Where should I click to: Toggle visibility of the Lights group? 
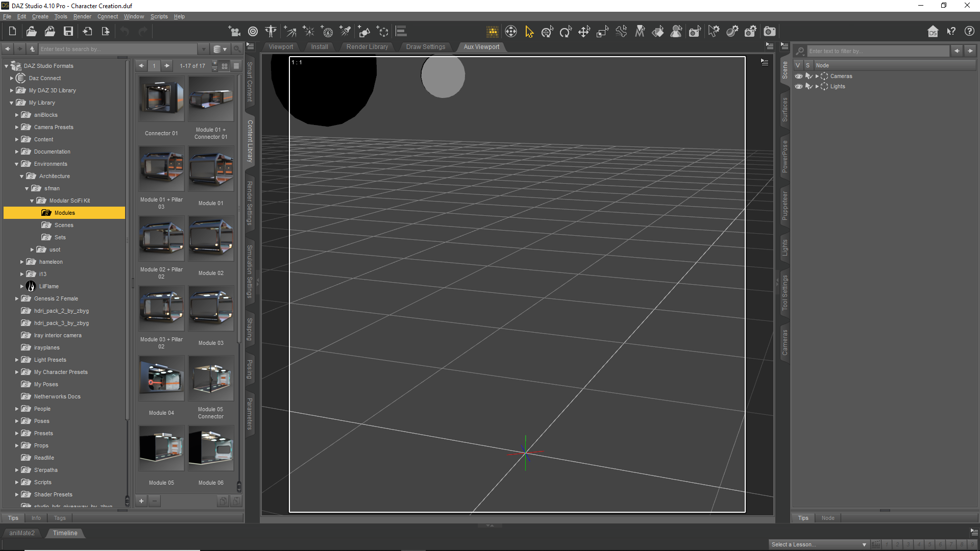[799, 86]
